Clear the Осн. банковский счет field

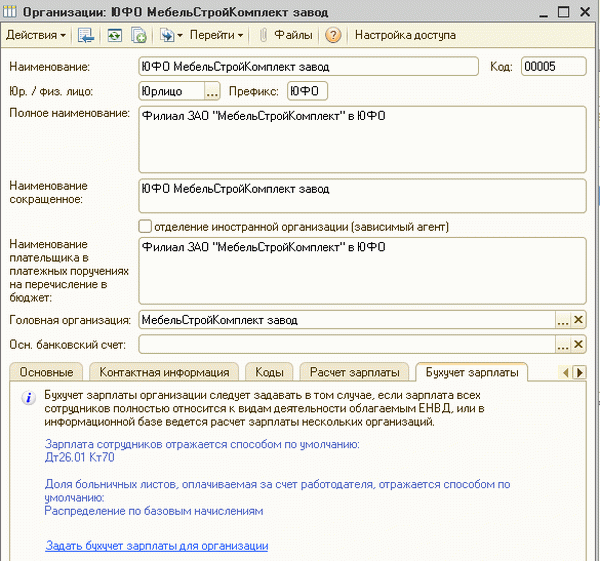(x=578, y=345)
